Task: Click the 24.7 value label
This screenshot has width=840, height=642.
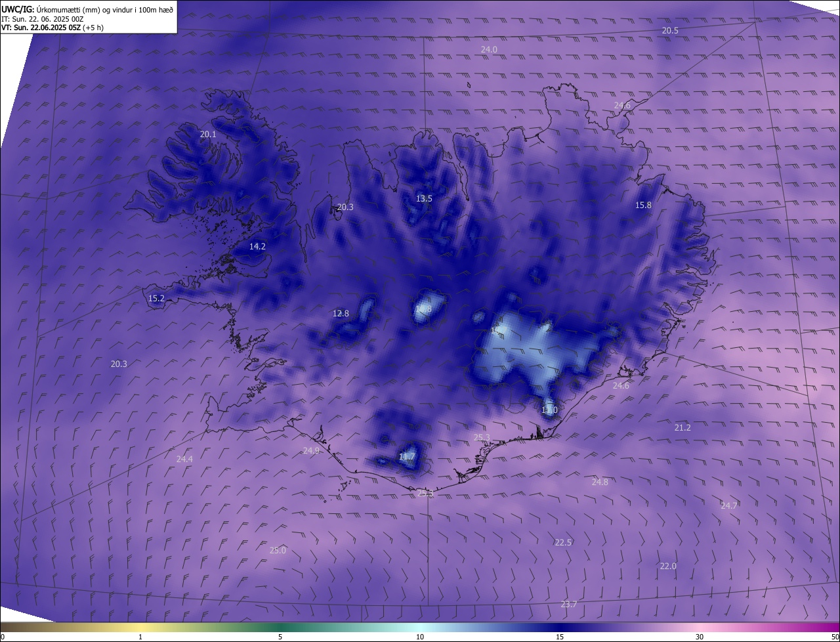Action: [x=728, y=506]
